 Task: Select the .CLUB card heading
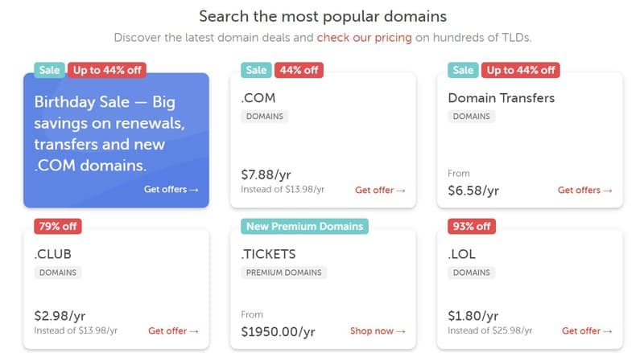click(53, 254)
